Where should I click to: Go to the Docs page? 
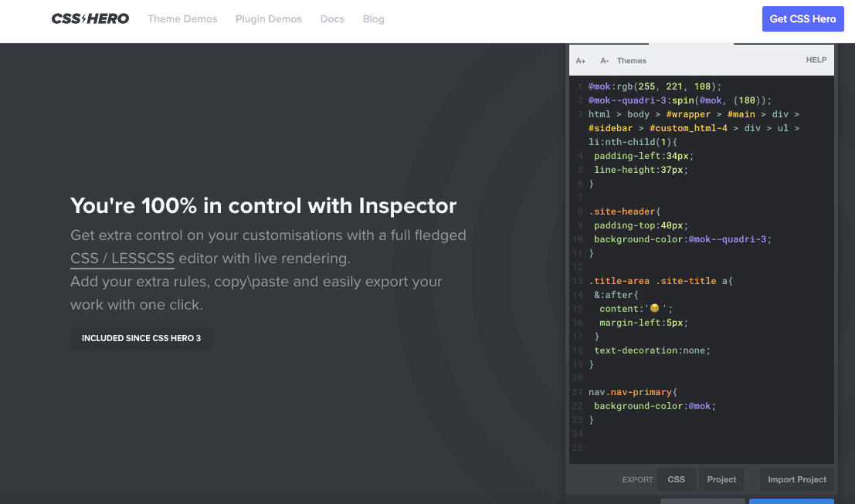click(332, 19)
